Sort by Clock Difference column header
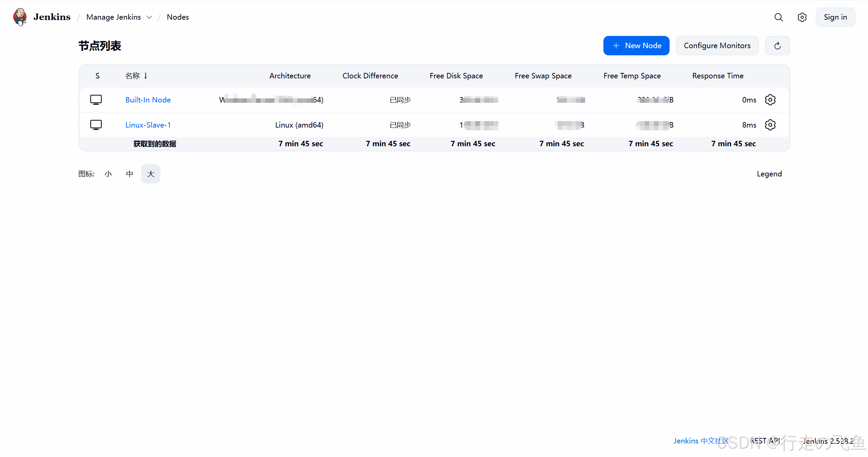The height and width of the screenshot is (457, 868). tap(370, 76)
